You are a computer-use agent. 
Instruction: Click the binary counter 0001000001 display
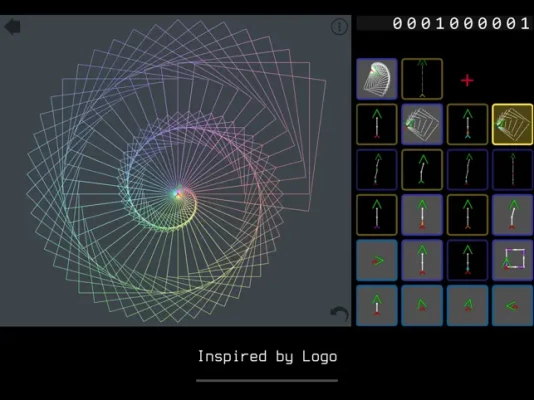tap(444, 23)
